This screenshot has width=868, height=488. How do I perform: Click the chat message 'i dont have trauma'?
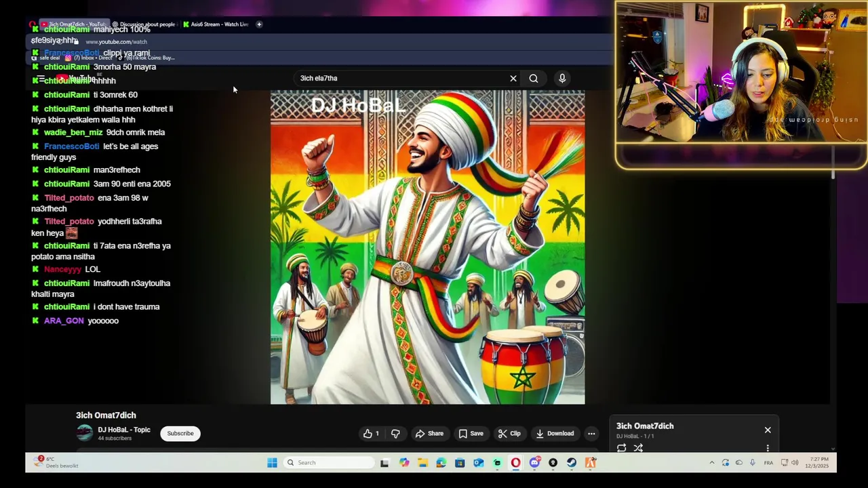126,306
